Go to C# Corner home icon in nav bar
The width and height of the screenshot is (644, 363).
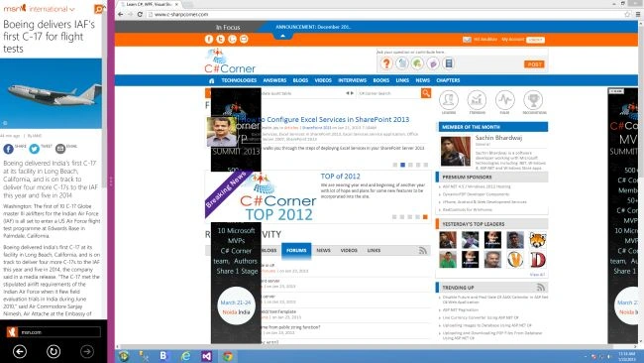[x=211, y=80]
